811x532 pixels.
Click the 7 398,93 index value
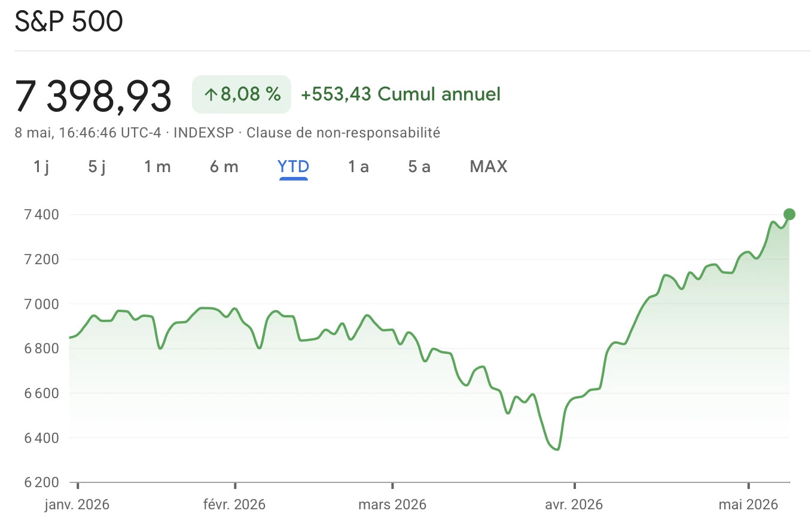click(x=94, y=96)
